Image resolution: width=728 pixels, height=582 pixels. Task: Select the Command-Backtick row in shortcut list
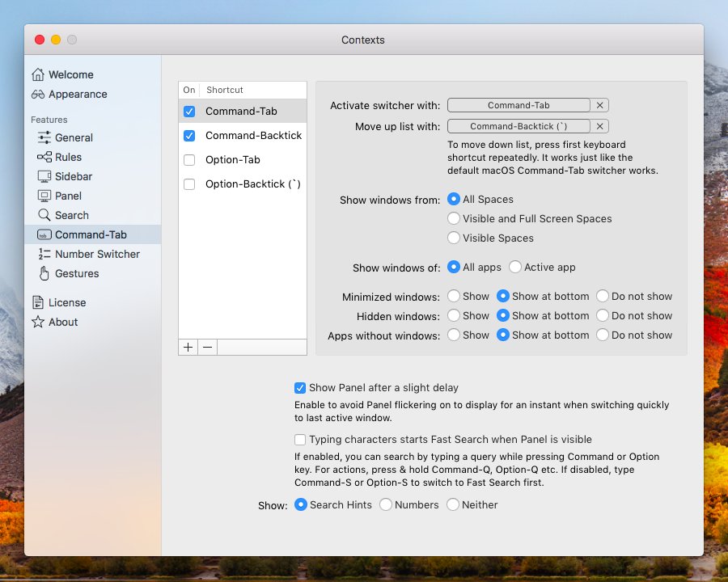coord(243,136)
